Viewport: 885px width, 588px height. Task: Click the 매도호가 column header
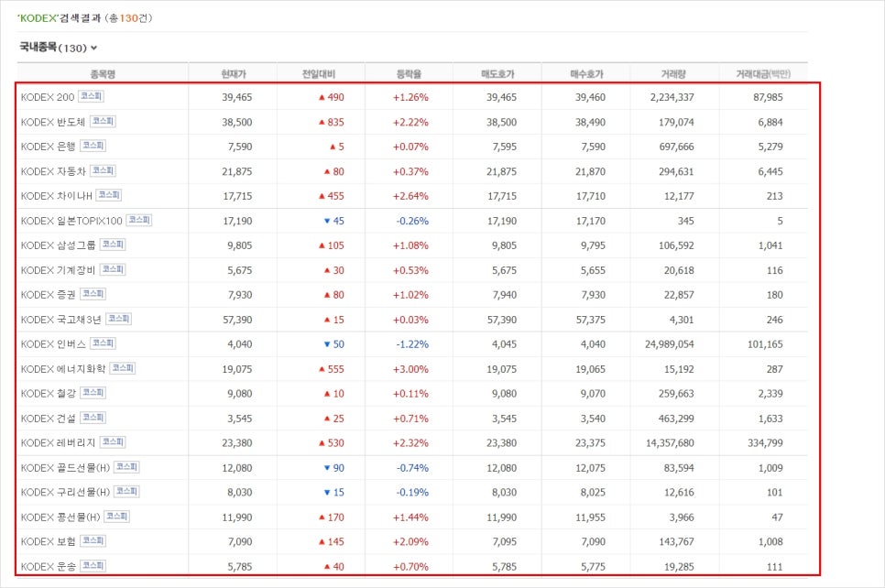pyautogui.click(x=497, y=74)
